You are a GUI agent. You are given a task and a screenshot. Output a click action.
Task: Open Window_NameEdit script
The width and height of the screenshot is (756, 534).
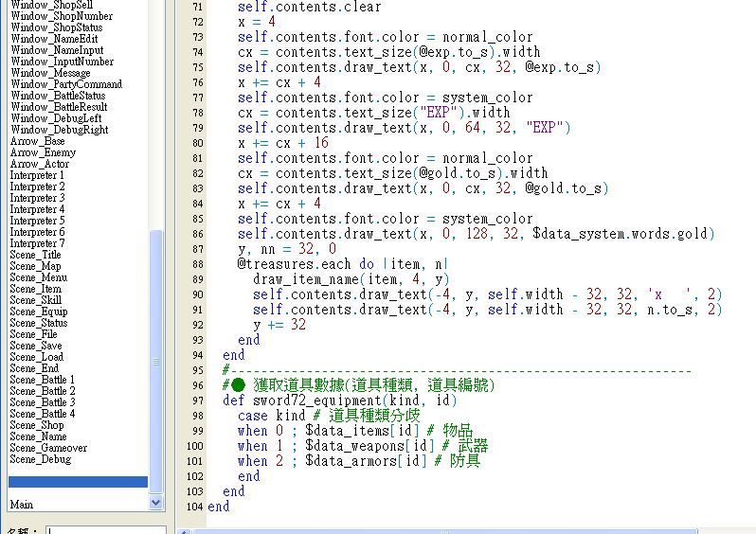click(54, 39)
